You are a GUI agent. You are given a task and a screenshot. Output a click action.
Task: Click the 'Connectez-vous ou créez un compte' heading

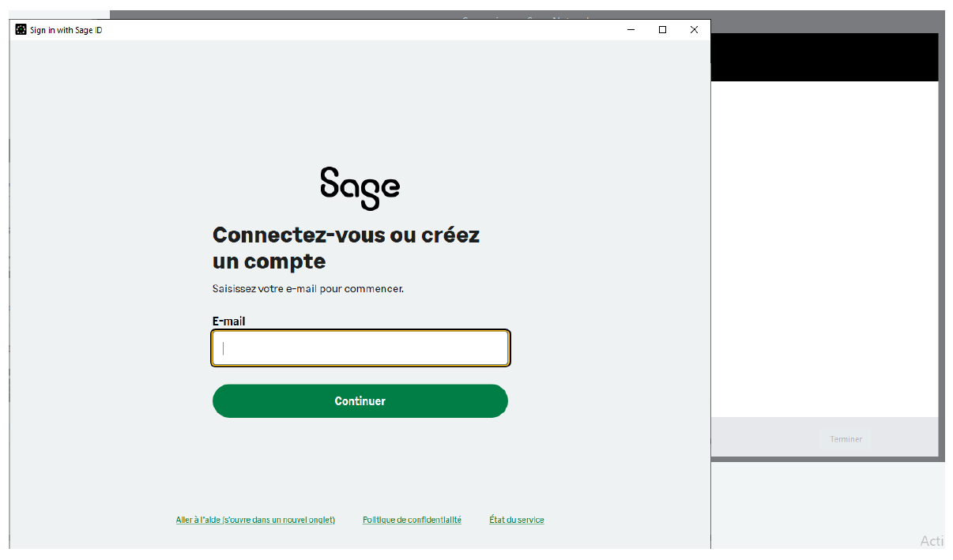click(x=346, y=248)
